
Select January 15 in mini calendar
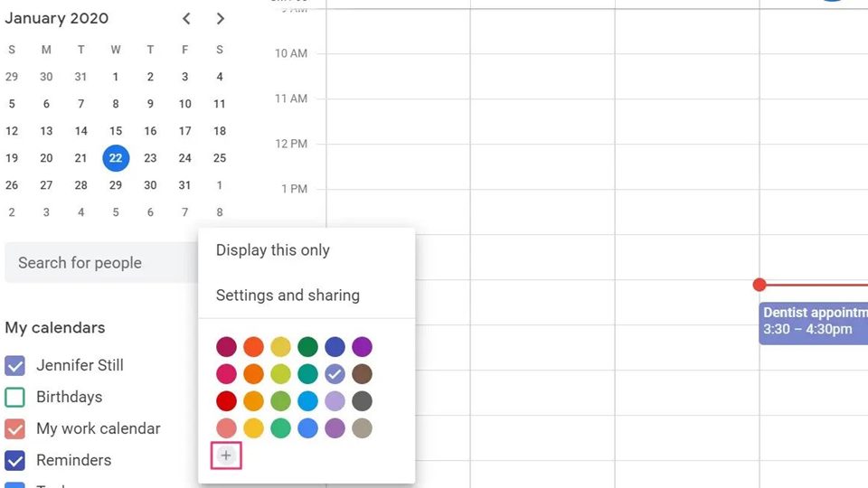116,131
